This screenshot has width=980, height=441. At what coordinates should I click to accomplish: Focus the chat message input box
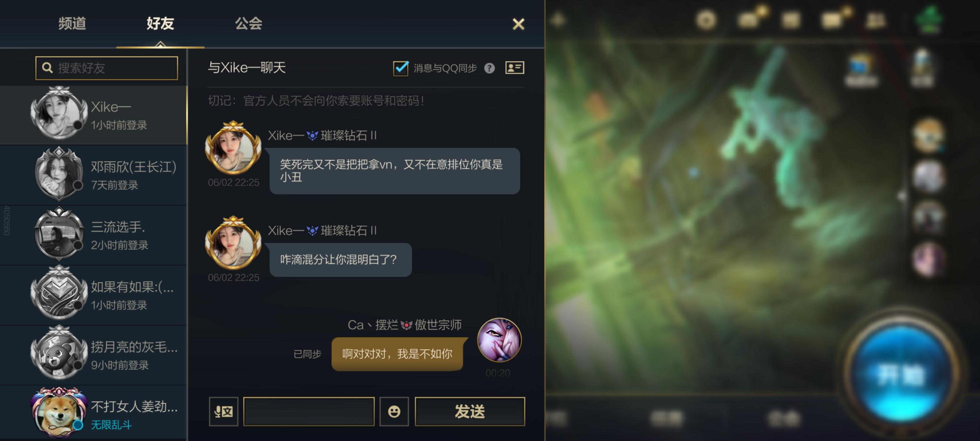309,411
